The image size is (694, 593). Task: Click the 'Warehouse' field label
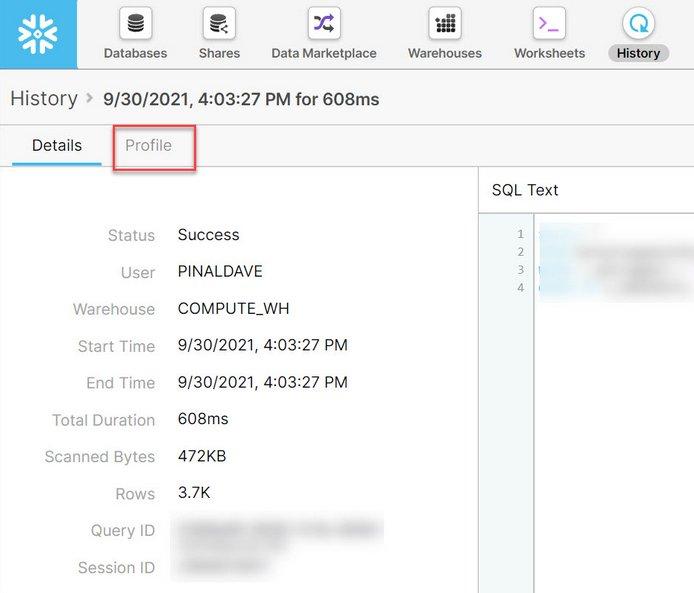pos(114,309)
